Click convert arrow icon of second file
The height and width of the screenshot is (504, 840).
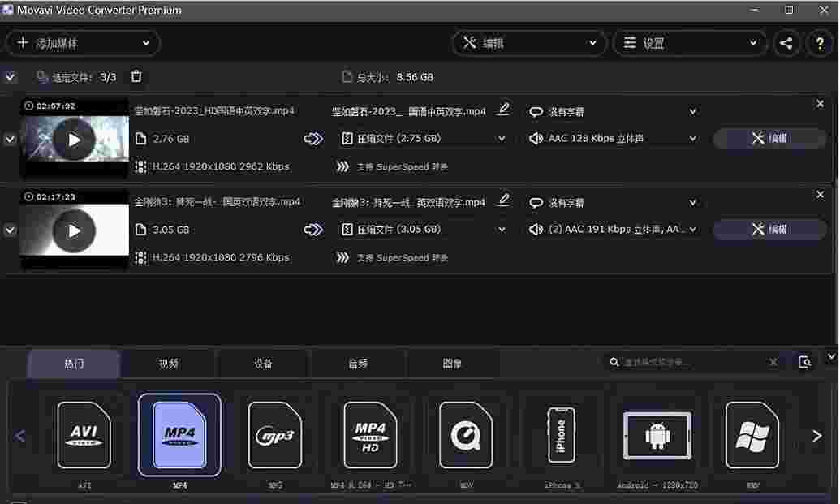pos(313,230)
